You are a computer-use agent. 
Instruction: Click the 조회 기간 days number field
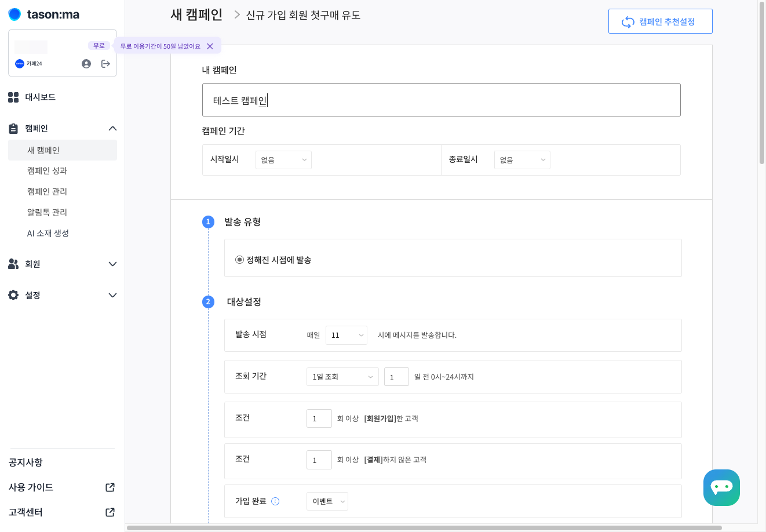pos(396,377)
